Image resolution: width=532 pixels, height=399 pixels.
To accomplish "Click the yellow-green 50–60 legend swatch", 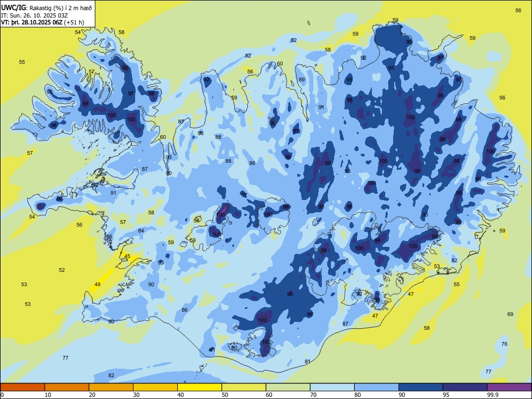I will tap(244, 387).
